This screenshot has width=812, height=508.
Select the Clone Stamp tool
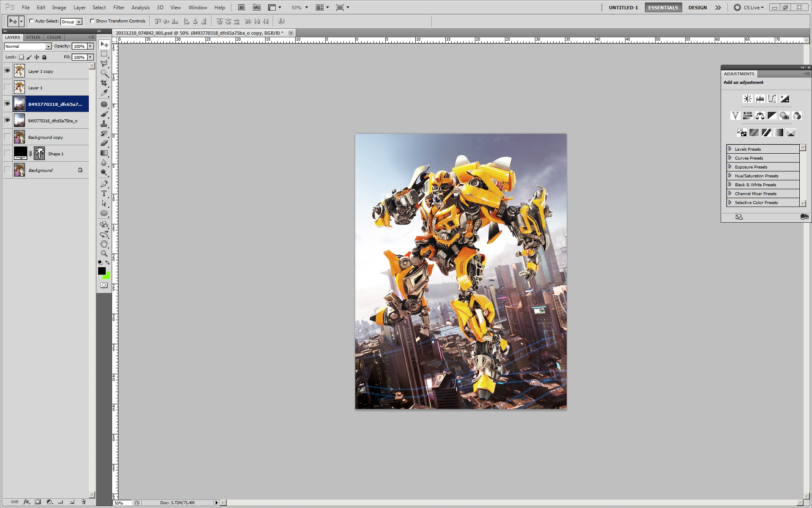click(104, 124)
